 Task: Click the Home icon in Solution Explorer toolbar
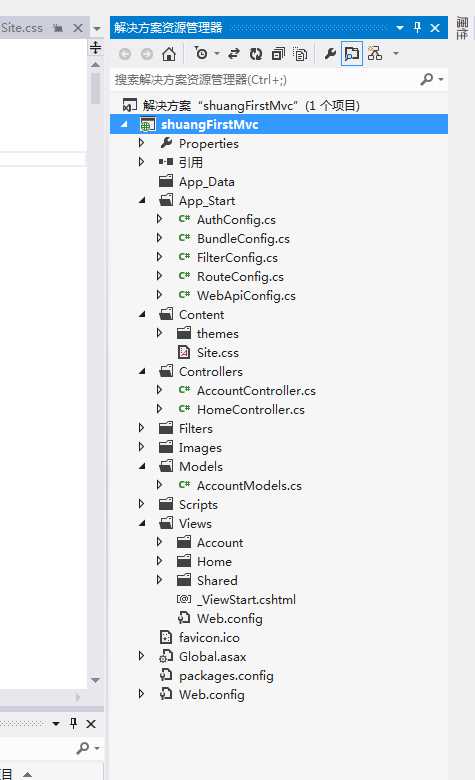click(x=169, y=54)
